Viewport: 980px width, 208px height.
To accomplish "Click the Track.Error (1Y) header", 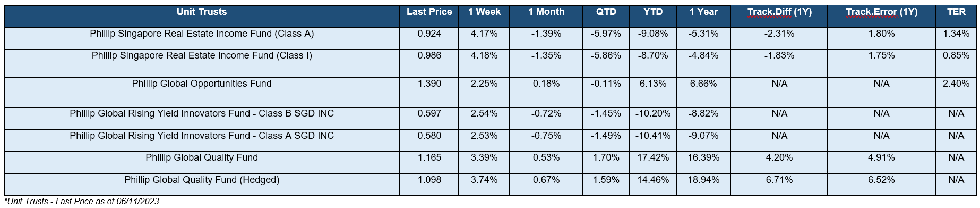I will (881, 16).
